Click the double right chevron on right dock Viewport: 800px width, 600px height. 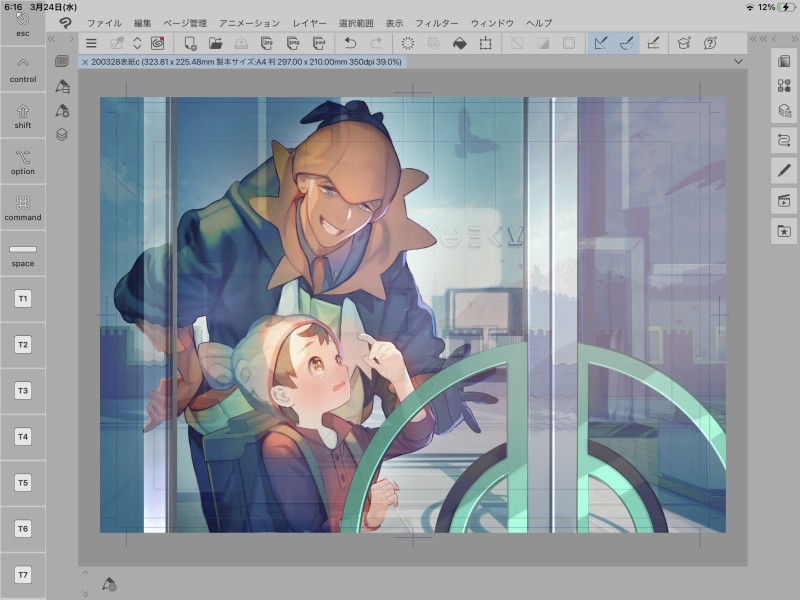(795, 39)
